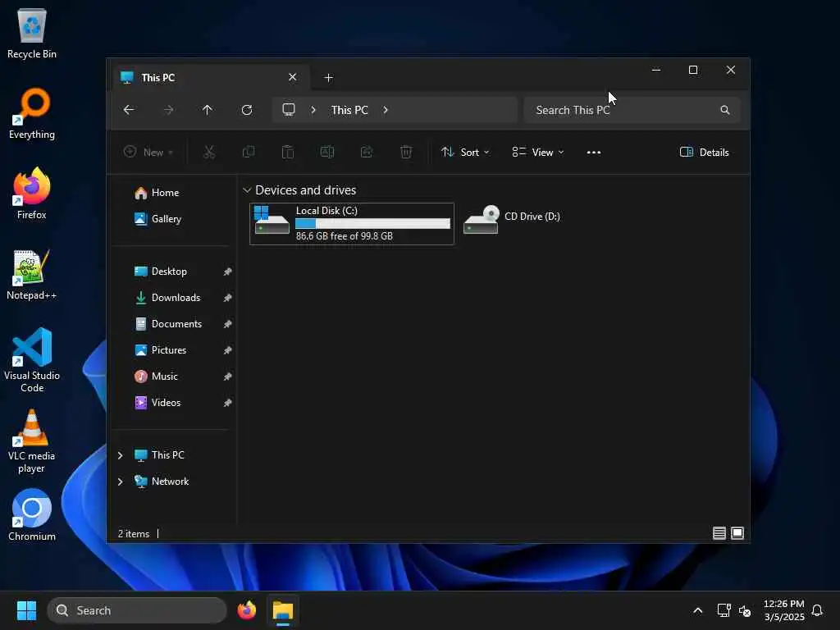
Task: Select CD Drive (D:)
Action: (512, 218)
